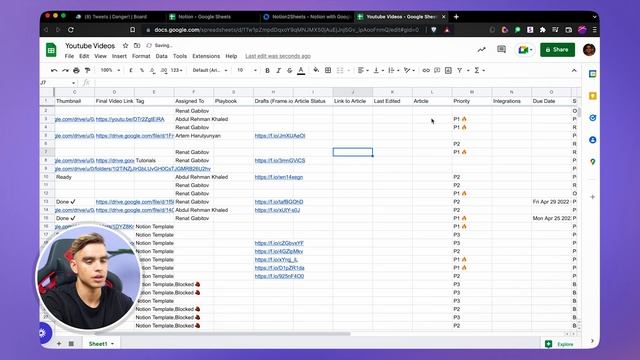Open Contacts in the side panel

click(x=593, y=140)
